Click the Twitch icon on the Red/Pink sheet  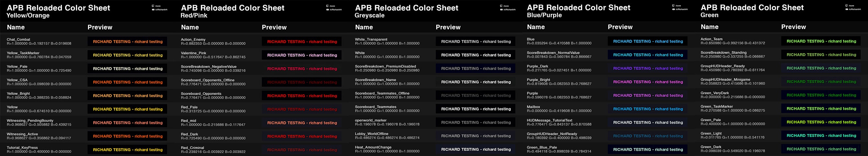pyautogui.click(x=327, y=6)
